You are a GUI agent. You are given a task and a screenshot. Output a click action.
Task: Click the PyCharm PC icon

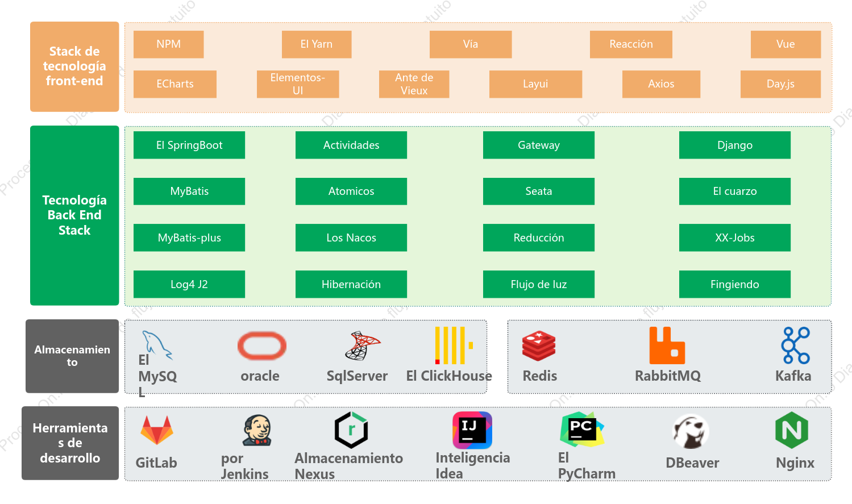[582, 429]
